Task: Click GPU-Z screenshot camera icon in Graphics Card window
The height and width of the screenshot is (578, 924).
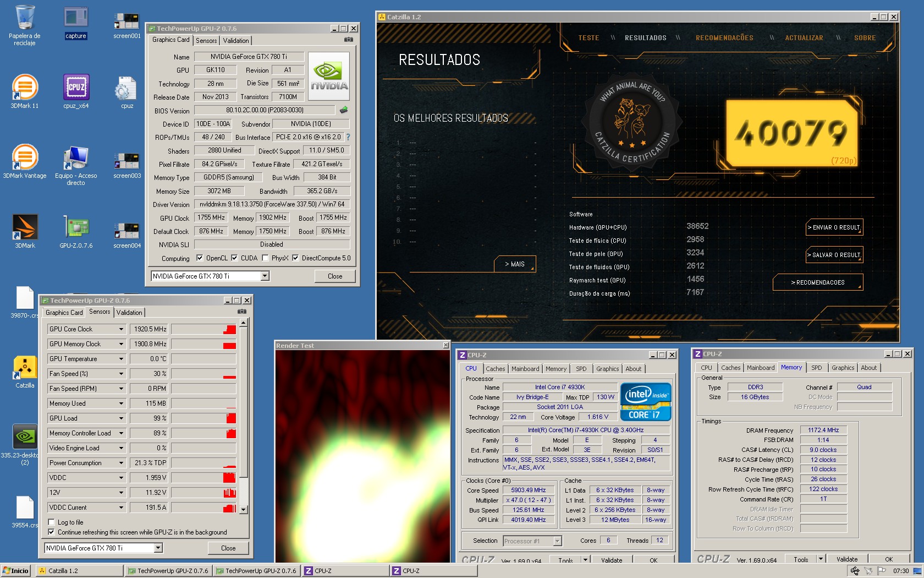Action: pyautogui.click(x=348, y=40)
